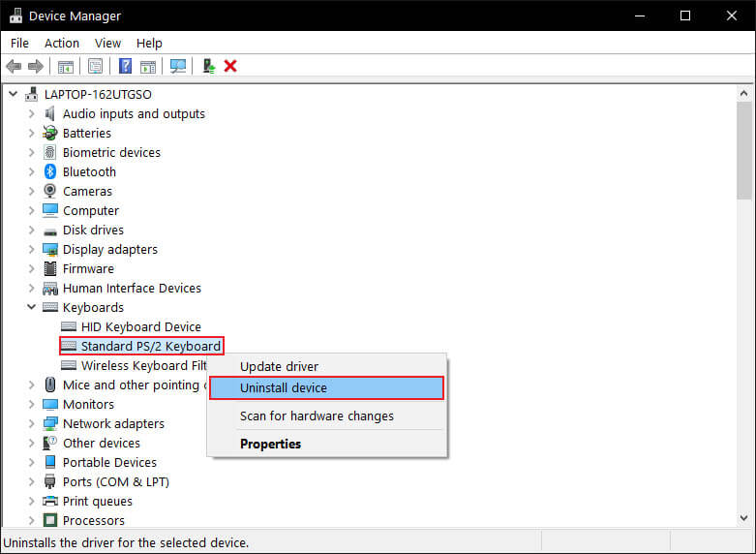756x554 pixels.
Task: Click the Display adapters icon
Action: (50, 250)
